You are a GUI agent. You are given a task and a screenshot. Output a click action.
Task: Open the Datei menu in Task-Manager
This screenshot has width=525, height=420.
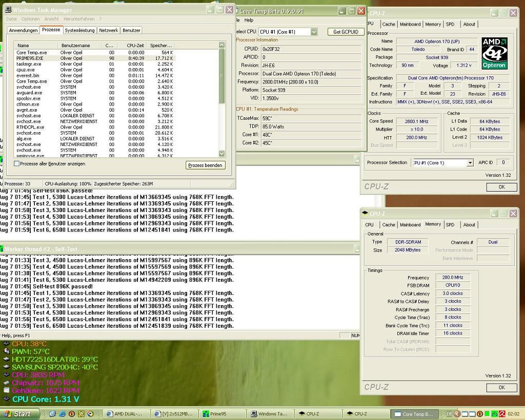click(11, 19)
